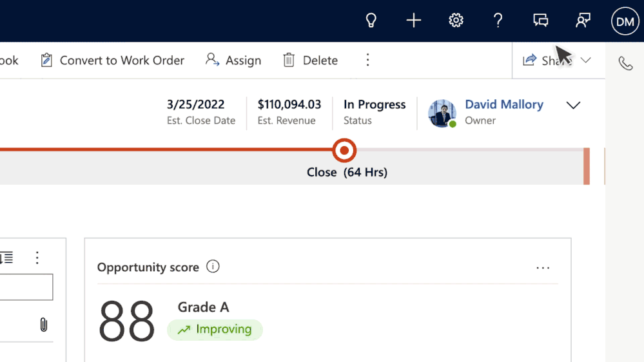Open the lightbulb assistant icon

371,21
